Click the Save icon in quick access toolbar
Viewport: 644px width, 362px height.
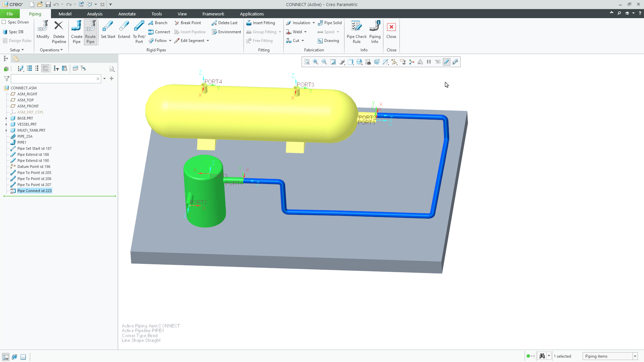click(48, 4)
